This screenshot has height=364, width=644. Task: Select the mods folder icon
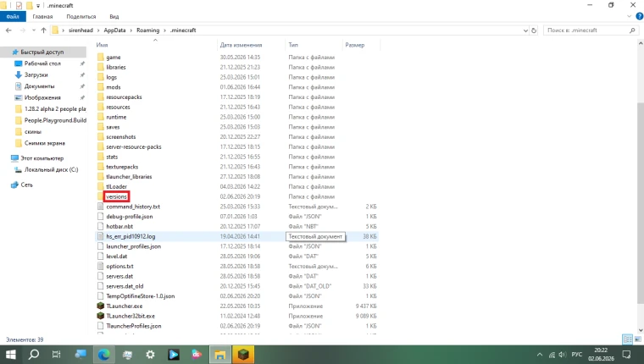(101, 87)
